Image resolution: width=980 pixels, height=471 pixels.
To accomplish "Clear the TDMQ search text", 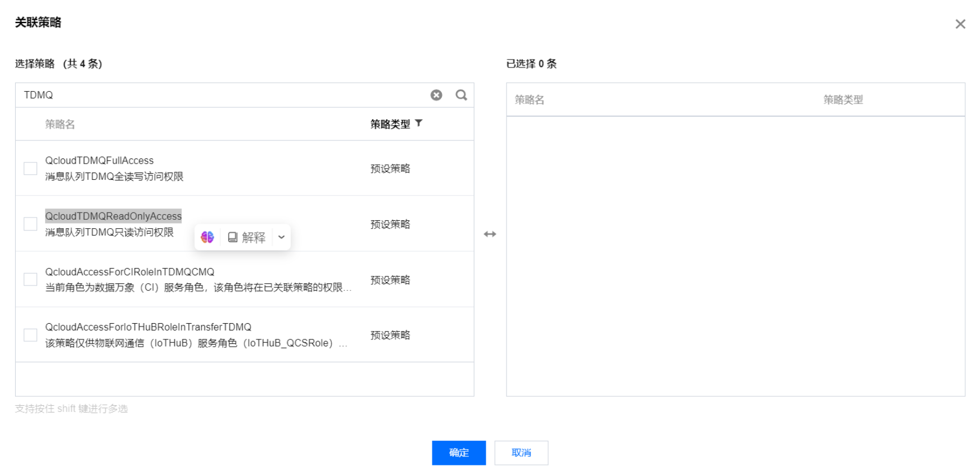I will (x=436, y=95).
